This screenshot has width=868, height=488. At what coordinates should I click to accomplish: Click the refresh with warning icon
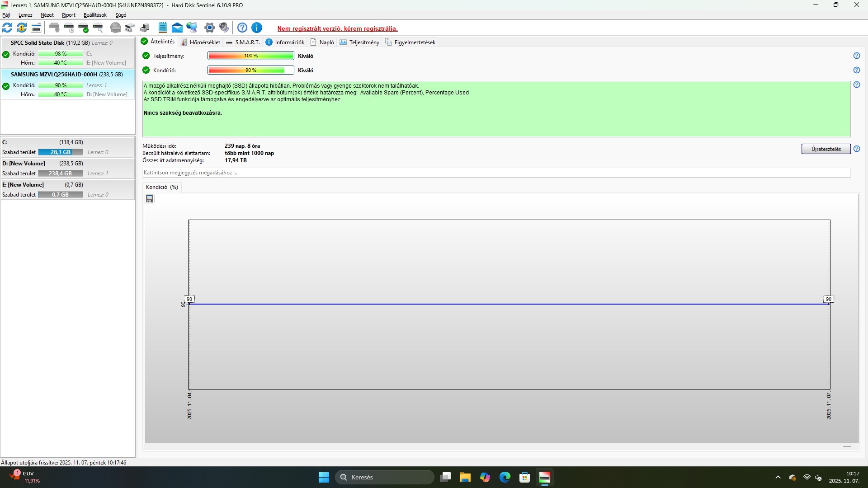(x=22, y=28)
